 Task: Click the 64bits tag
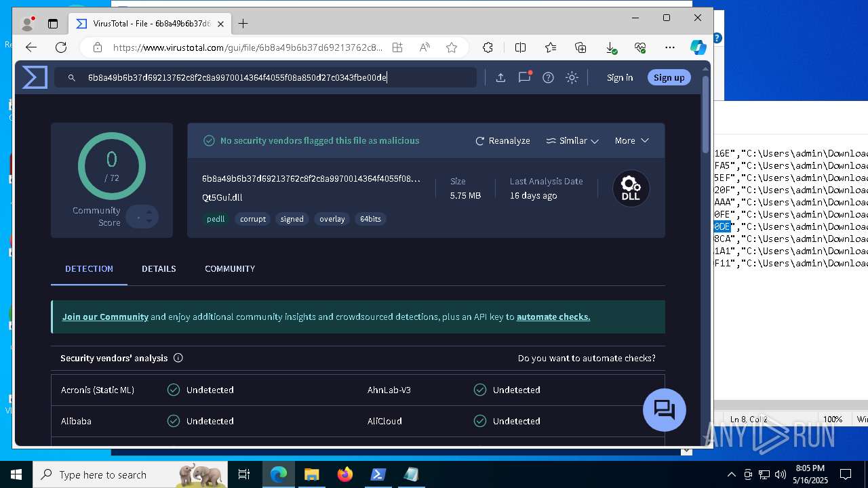(x=370, y=219)
